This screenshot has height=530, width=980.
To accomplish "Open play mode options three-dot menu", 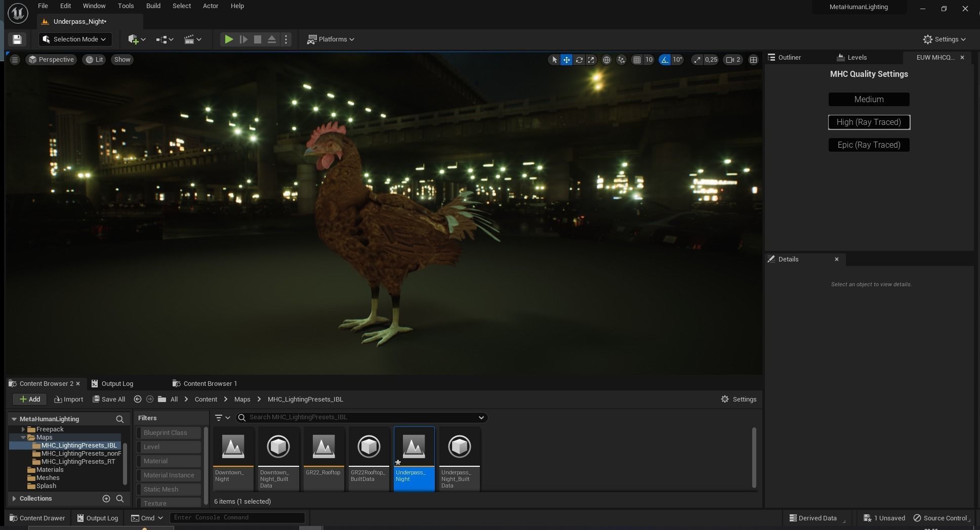I will (286, 39).
